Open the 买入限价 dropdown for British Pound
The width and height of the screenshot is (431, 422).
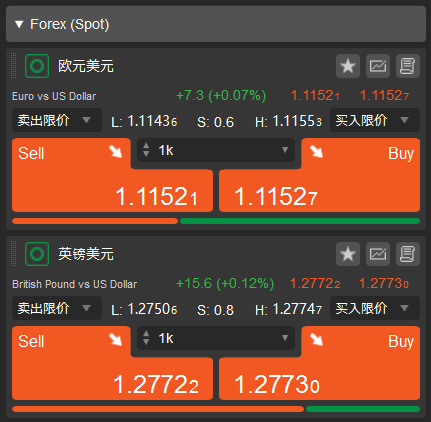pyautogui.click(x=375, y=308)
